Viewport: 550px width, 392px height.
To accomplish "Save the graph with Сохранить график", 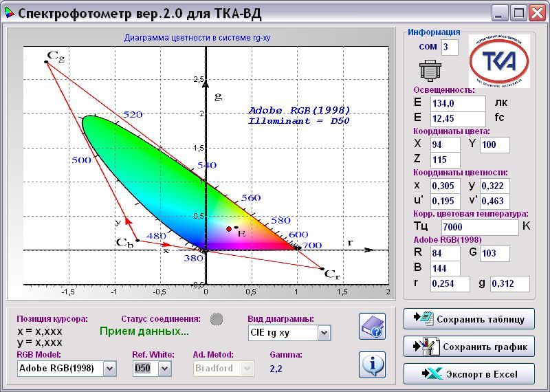I will click(469, 347).
